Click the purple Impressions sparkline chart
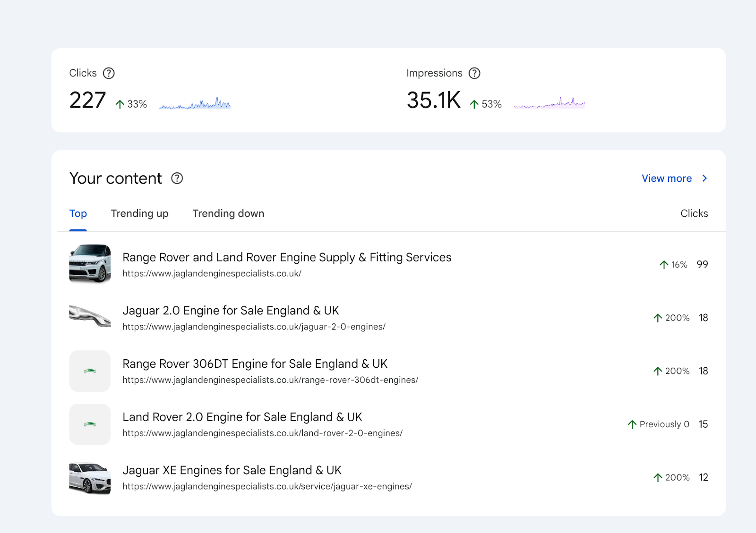 549,103
